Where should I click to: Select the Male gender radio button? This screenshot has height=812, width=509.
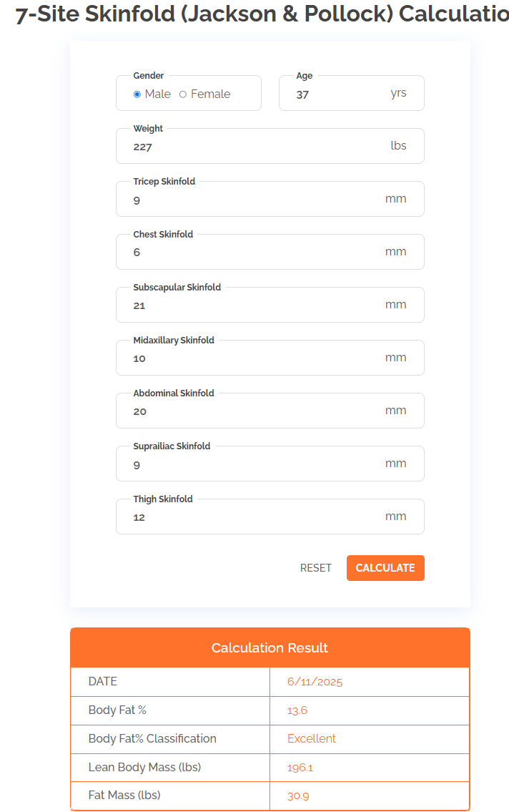pyautogui.click(x=137, y=94)
